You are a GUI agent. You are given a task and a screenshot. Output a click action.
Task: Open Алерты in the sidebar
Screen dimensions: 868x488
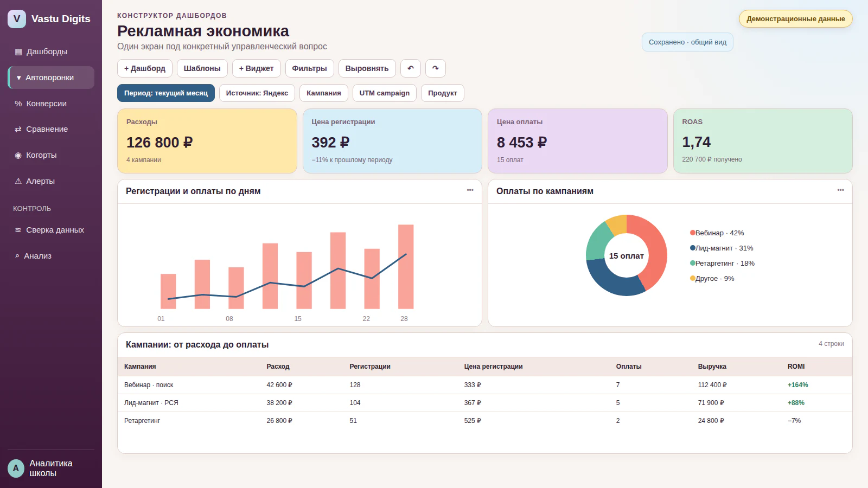click(51, 181)
